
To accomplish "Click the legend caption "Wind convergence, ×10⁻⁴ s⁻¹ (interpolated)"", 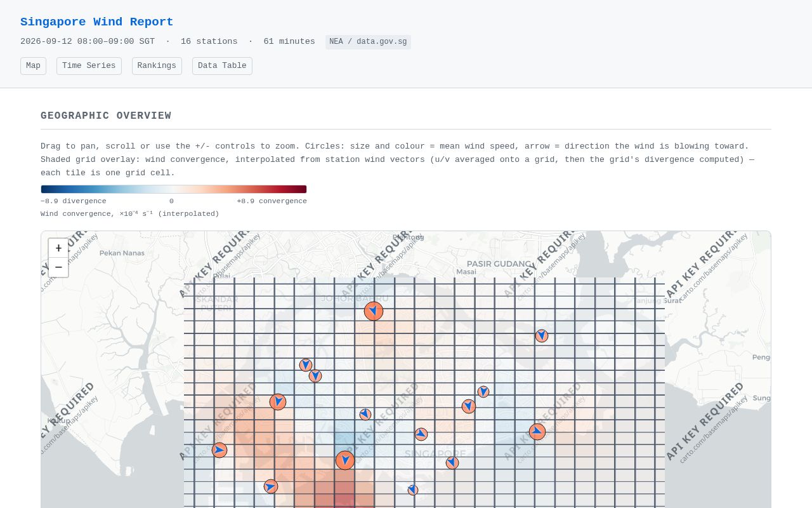I will click(x=130, y=214).
